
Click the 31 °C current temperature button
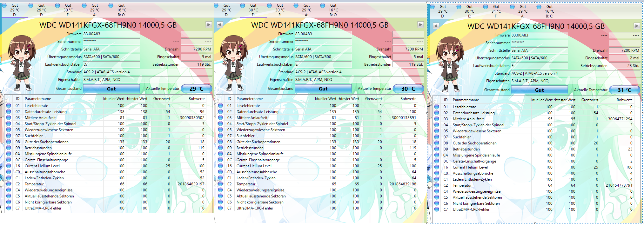625,90
